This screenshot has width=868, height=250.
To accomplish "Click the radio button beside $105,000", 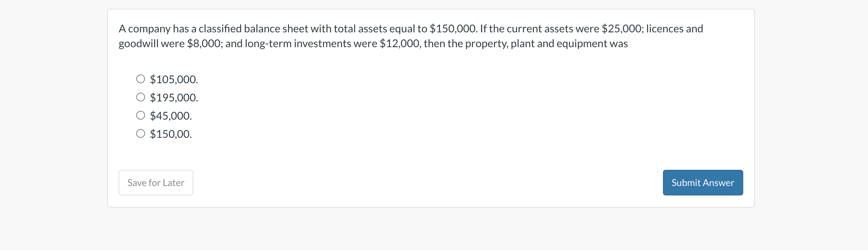I will [141, 79].
